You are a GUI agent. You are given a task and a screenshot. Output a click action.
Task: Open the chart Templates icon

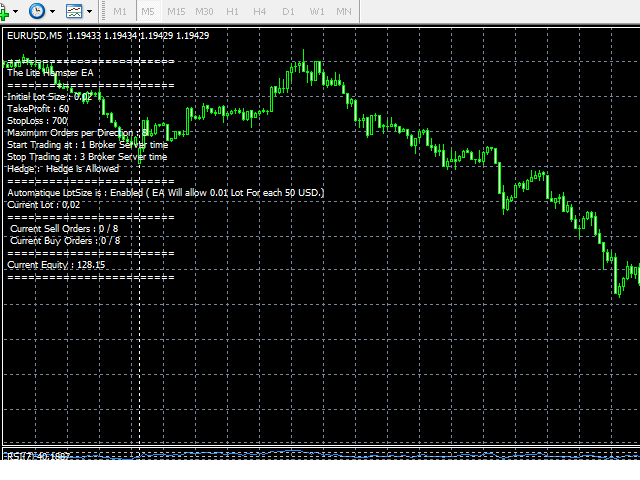(74, 11)
